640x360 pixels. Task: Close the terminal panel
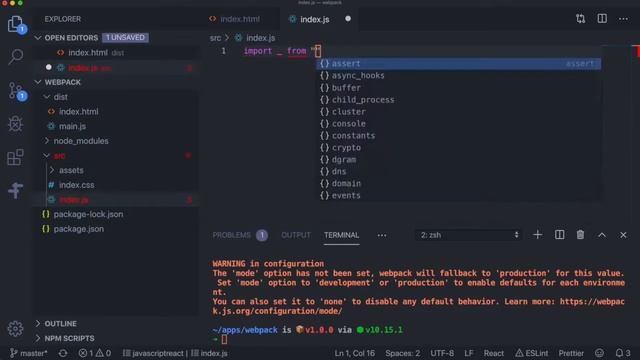[623, 235]
